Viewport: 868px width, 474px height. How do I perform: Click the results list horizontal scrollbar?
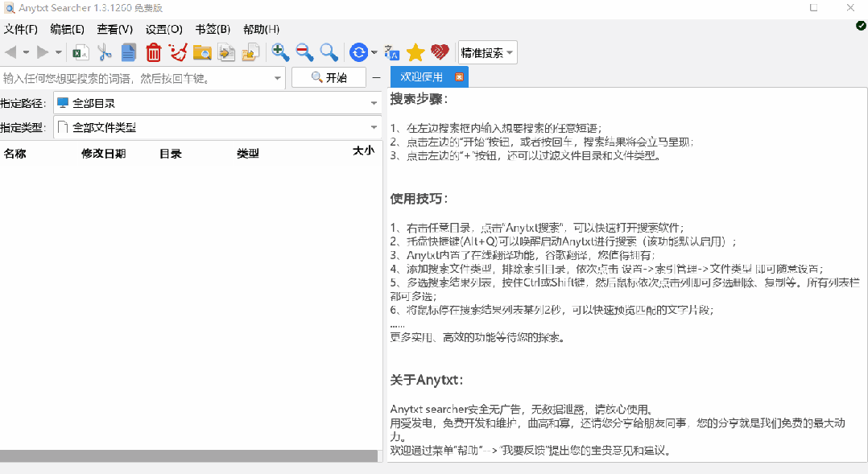pyautogui.click(x=188, y=455)
